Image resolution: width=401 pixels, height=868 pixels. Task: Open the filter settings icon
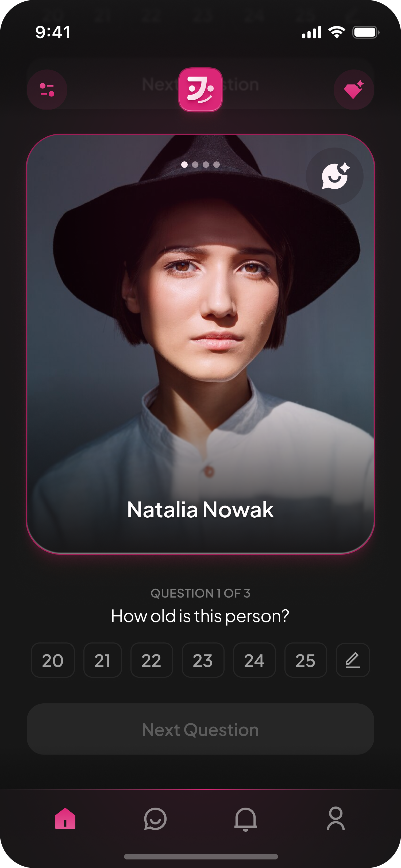(47, 90)
